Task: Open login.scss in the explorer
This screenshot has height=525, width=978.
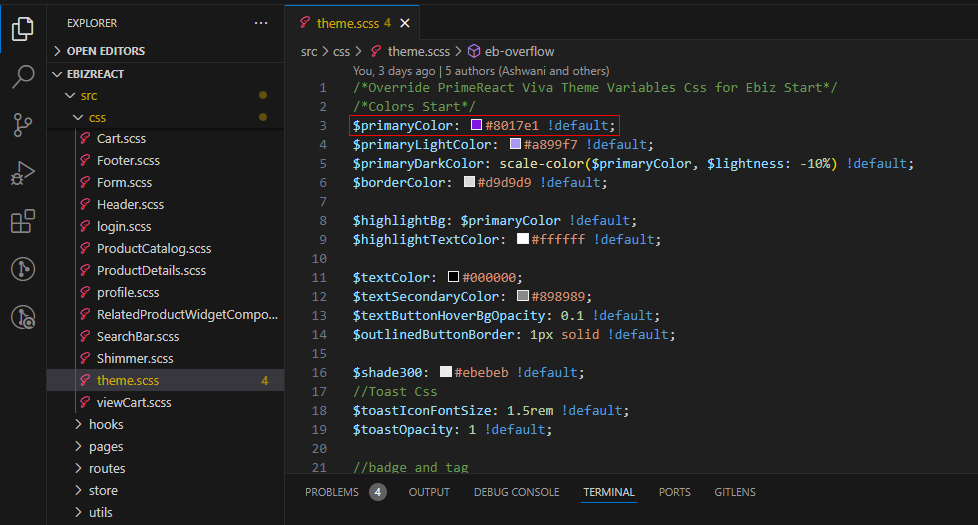Action: click(166, 226)
